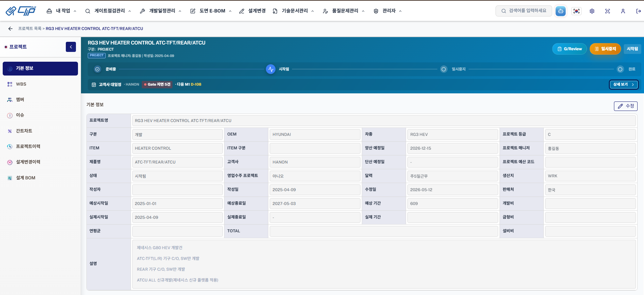Expand the 관리자 dropdown chevron
644x295 pixels.
400,11
